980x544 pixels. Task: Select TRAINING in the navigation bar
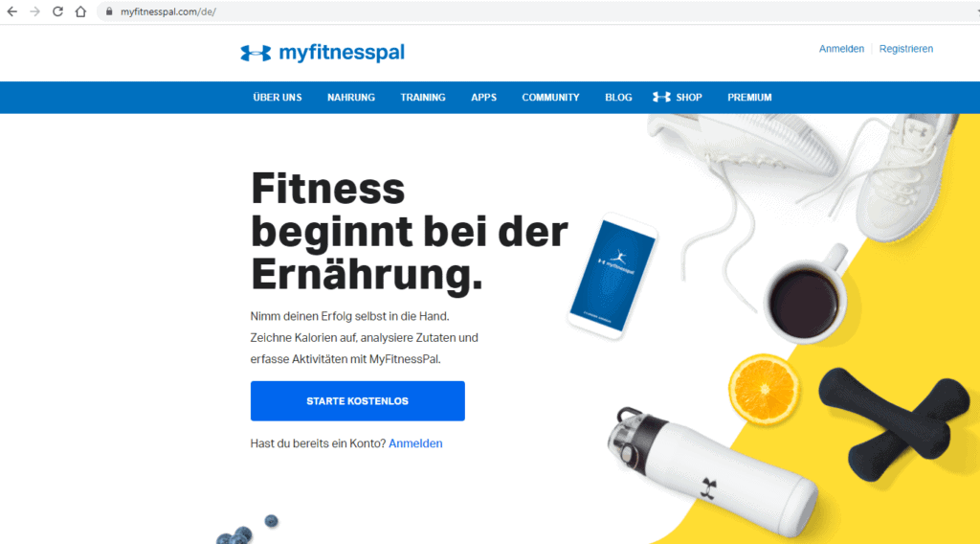423,98
